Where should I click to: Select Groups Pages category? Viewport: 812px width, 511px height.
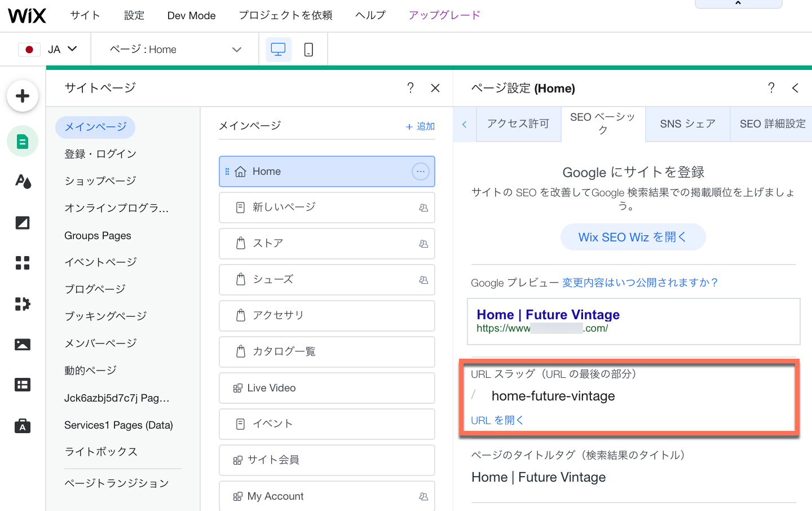coord(98,236)
